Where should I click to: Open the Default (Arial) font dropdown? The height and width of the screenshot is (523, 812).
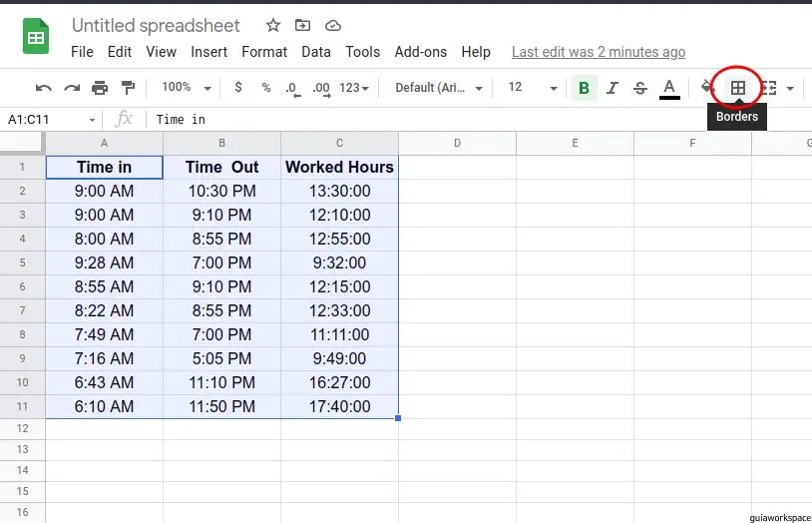point(439,88)
